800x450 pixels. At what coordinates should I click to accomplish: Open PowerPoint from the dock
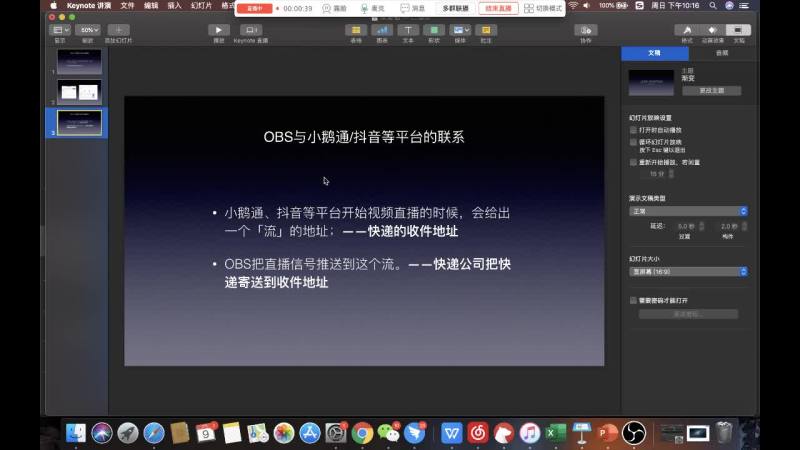coord(607,433)
